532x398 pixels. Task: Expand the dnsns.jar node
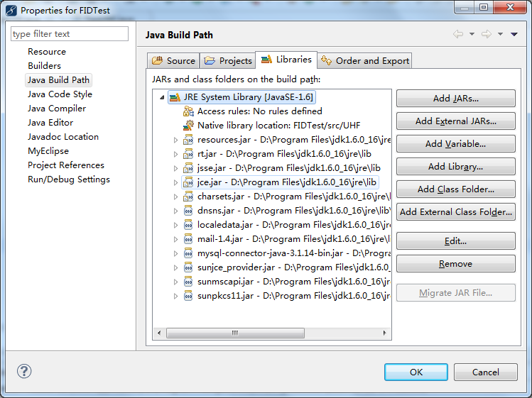coord(175,211)
